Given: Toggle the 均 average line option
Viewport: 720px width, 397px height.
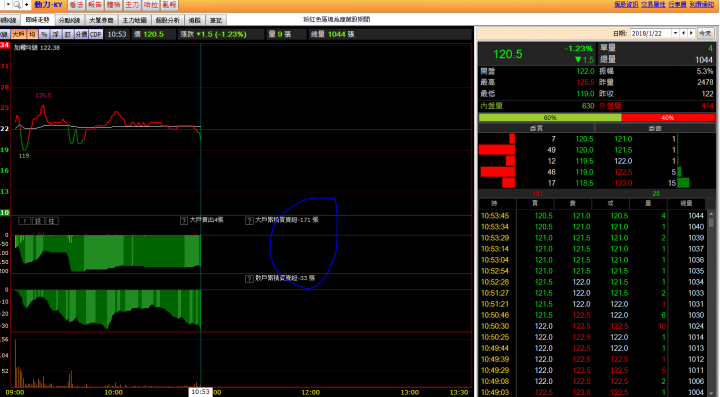Looking at the screenshot, I should pyautogui.click(x=32, y=34).
